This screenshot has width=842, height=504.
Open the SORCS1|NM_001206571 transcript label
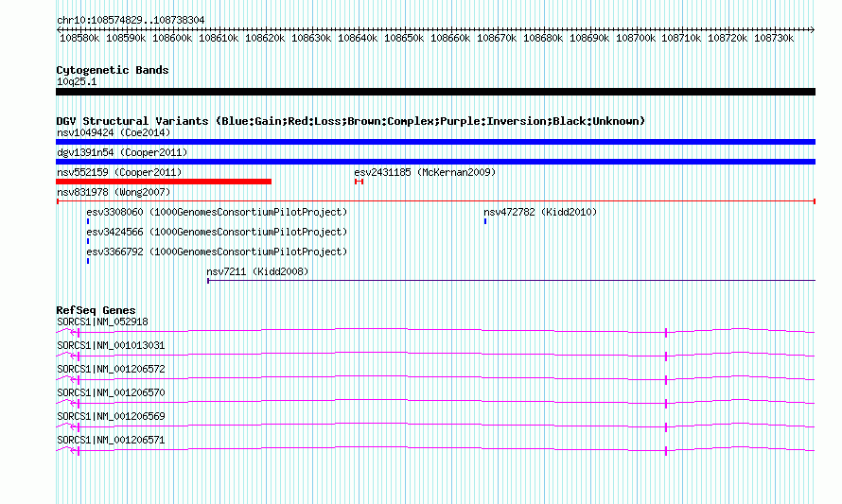tap(111, 440)
